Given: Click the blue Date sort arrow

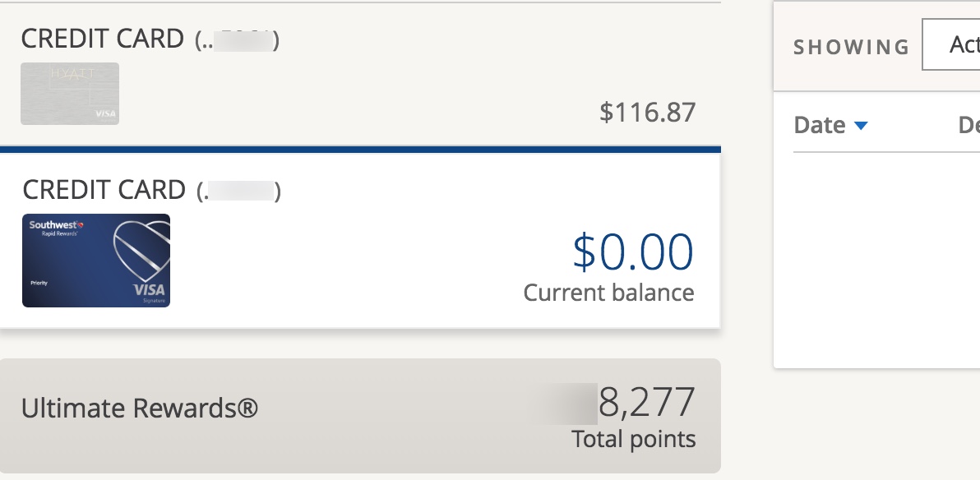Looking at the screenshot, I should click(x=861, y=126).
